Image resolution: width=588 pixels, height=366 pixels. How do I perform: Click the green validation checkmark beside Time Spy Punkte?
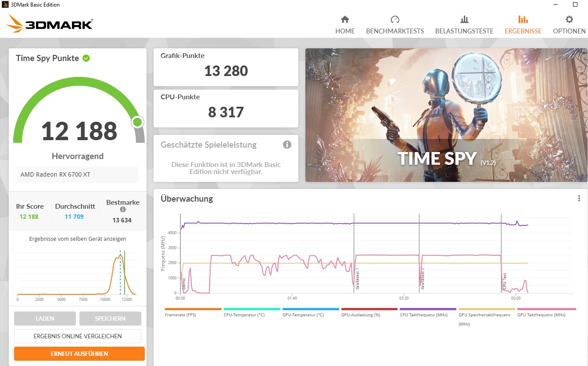86,58
